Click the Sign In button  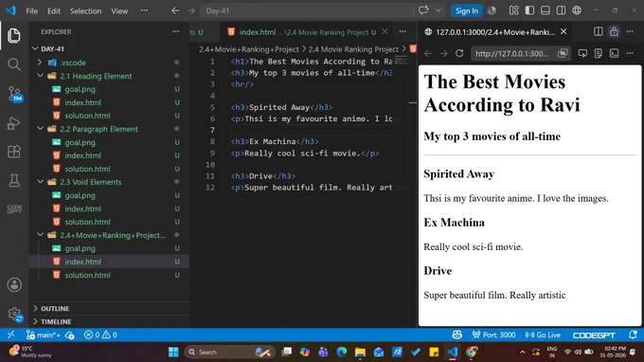(467, 11)
